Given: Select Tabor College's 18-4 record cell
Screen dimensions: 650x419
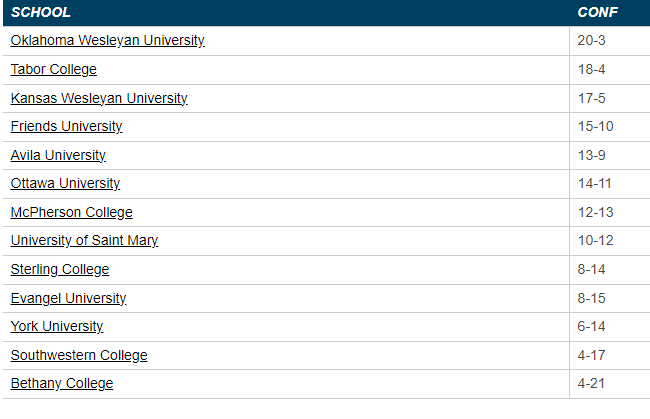Looking at the screenshot, I should tap(593, 70).
